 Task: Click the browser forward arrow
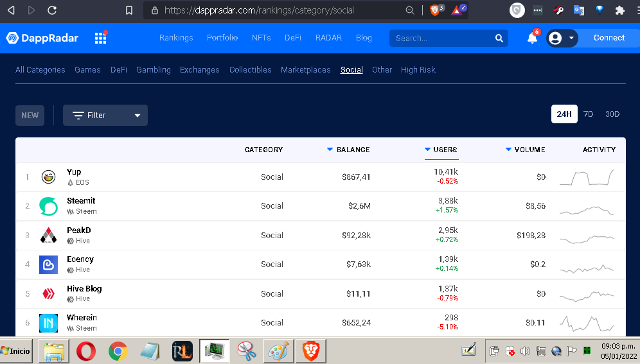31,10
